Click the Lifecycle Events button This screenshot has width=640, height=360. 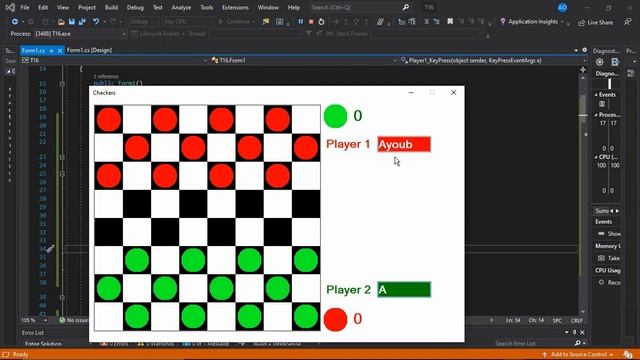[158, 34]
